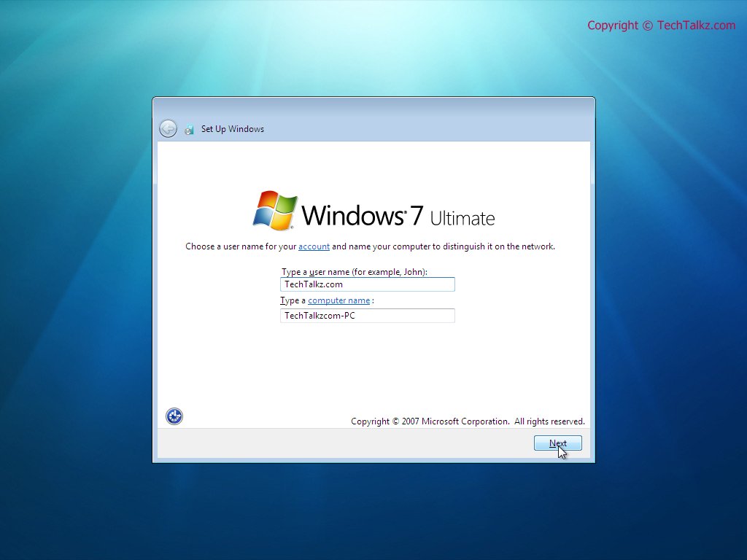
Task: Select the TechTalkzcom-PC computer name field
Action: (367, 316)
